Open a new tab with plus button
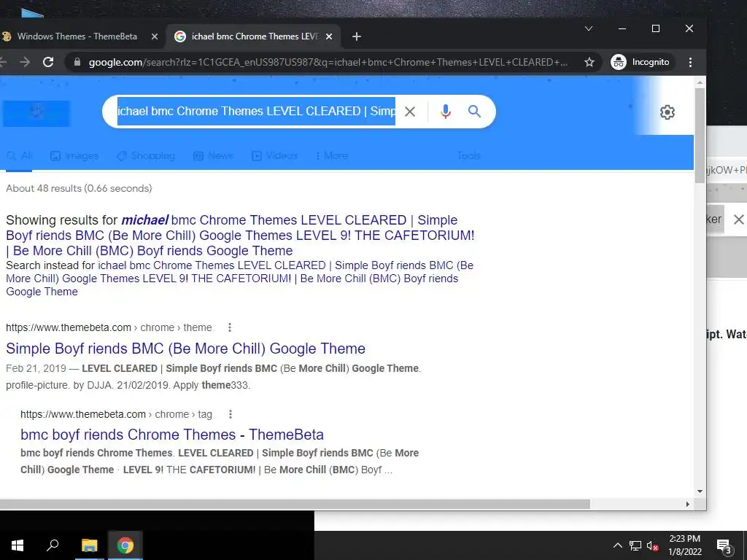The width and height of the screenshot is (747, 560). tap(356, 36)
